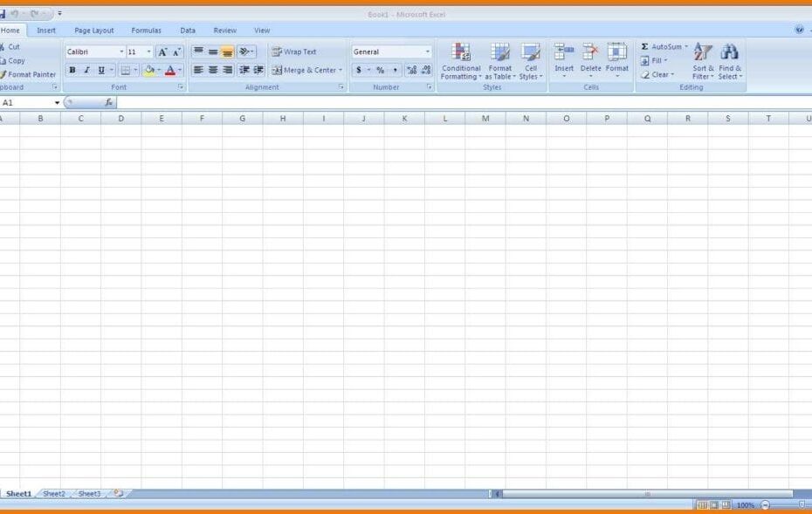Switch to the Formulas ribbon tab

coord(145,30)
